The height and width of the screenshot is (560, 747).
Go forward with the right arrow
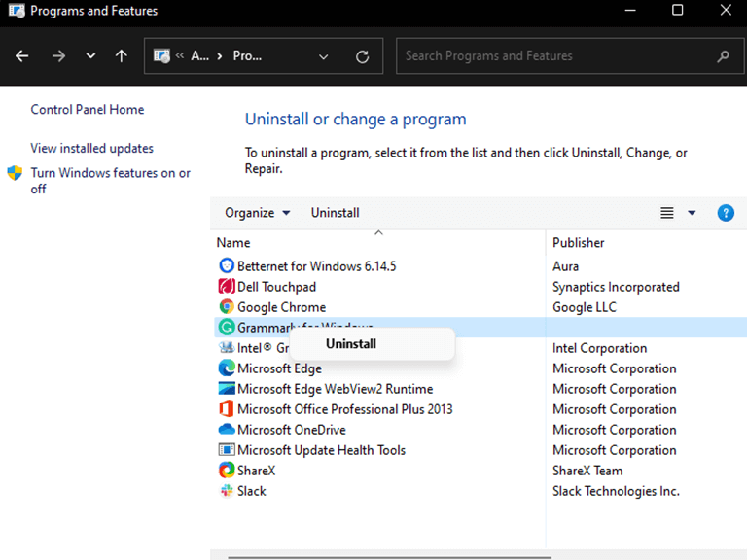pyautogui.click(x=58, y=56)
